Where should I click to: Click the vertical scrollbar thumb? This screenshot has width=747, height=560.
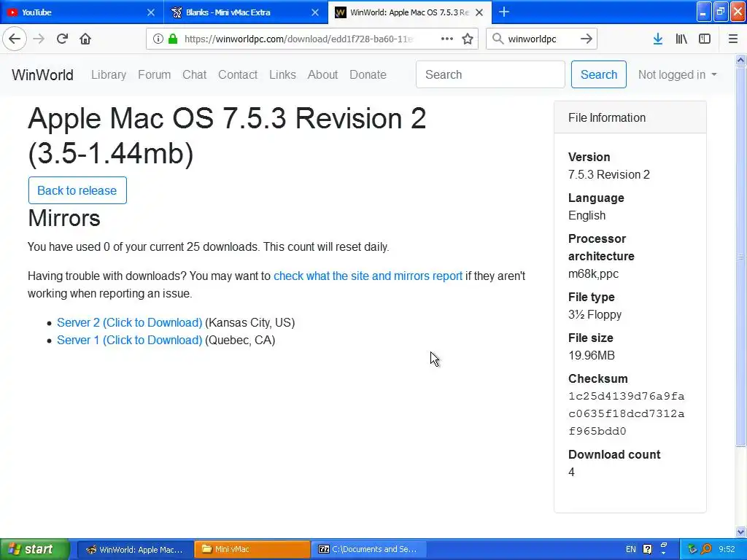click(x=740, y=256)
